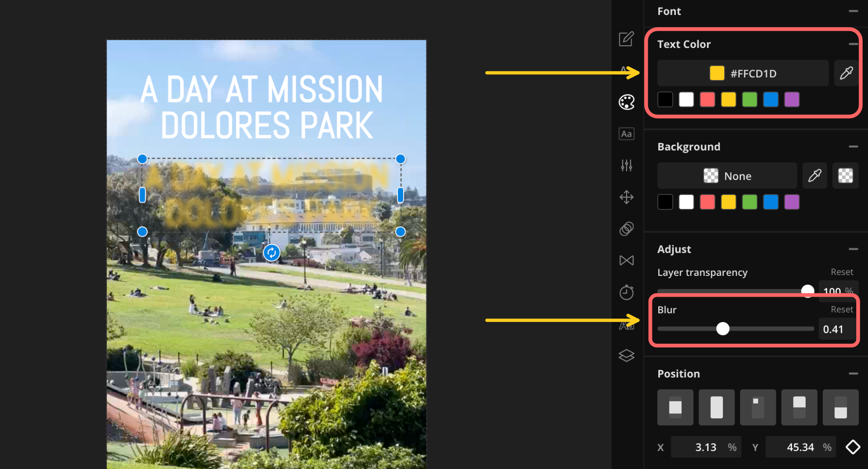Click the blue background color swatch
868x469 pixels.
pos(770,202)
